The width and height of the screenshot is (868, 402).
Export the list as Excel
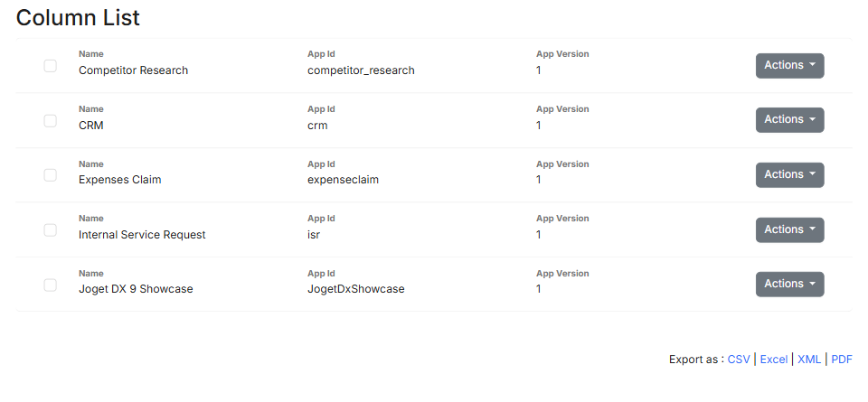click(x=774, y=360)
